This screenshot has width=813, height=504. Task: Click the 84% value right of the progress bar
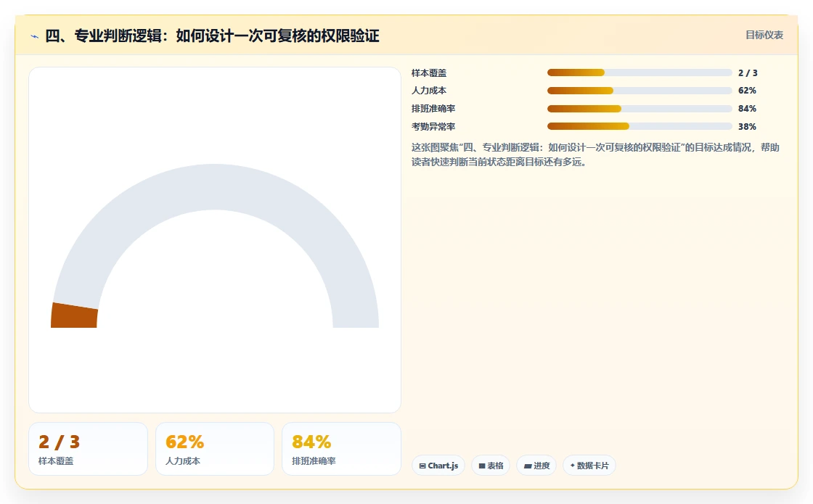747,109
